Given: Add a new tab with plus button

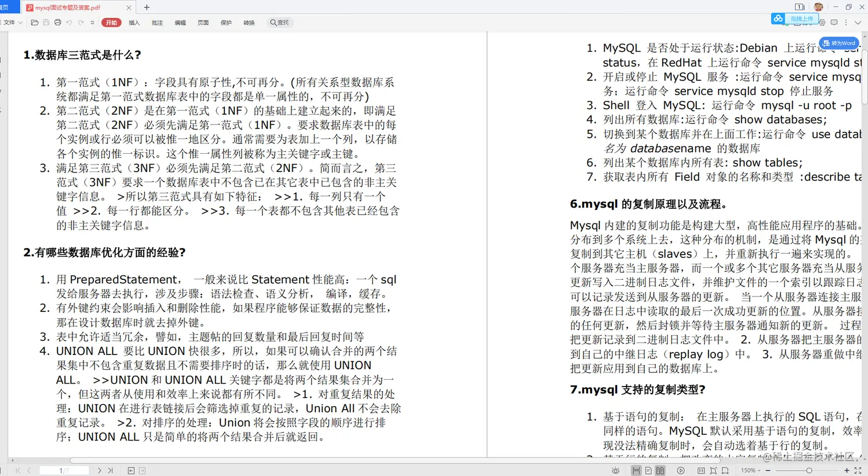Looking at the screenshot, I should (147, 7).
